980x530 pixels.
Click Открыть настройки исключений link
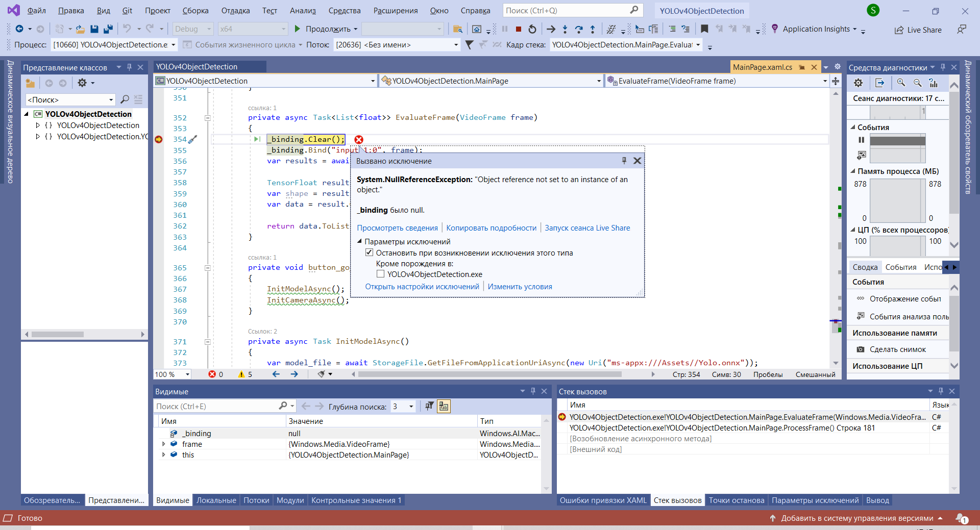click(x=422, y=287)
